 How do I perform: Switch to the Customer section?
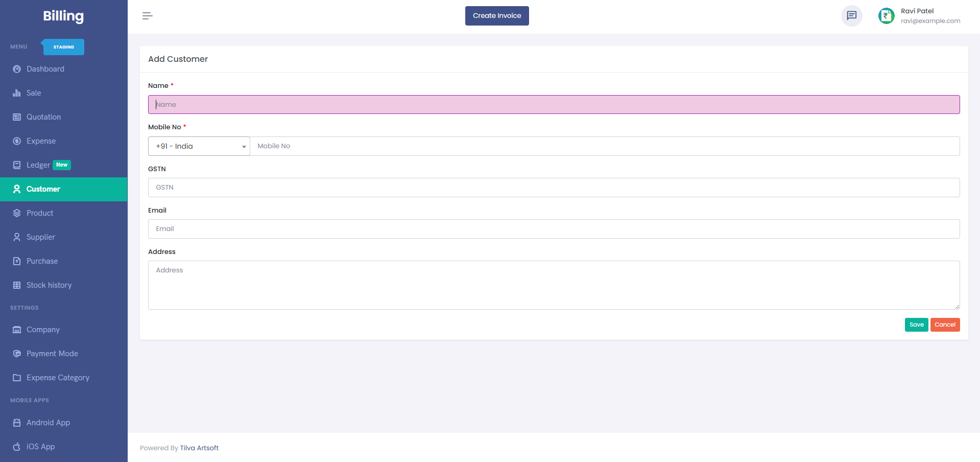(x=42, y=189)
